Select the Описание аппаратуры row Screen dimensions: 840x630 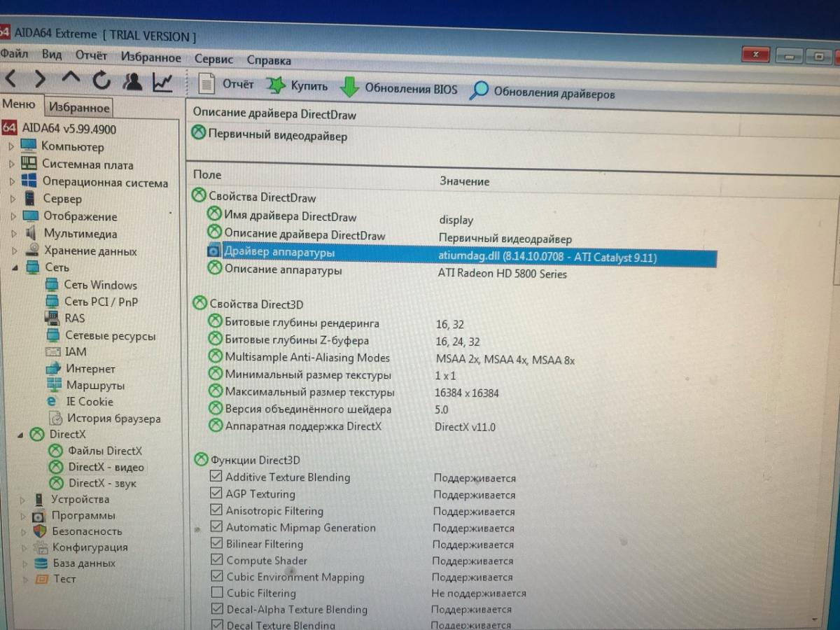pyautogui.click(x=283, y=269)
